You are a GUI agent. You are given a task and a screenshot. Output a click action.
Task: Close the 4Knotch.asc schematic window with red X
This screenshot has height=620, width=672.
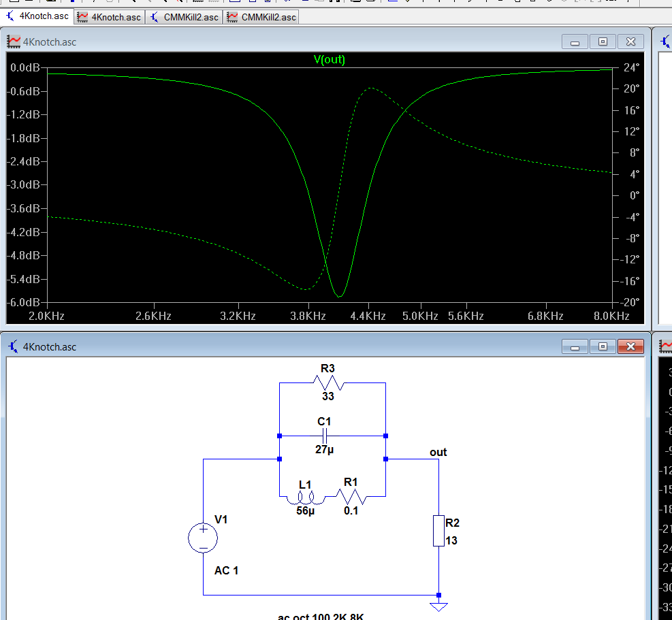point(630,346)
